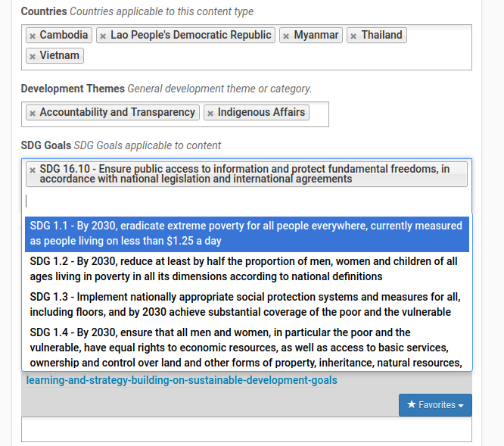Click the Favorites dropdown caret arrow
The height and width of the screenshot is (446, 504).
(461, 405)
